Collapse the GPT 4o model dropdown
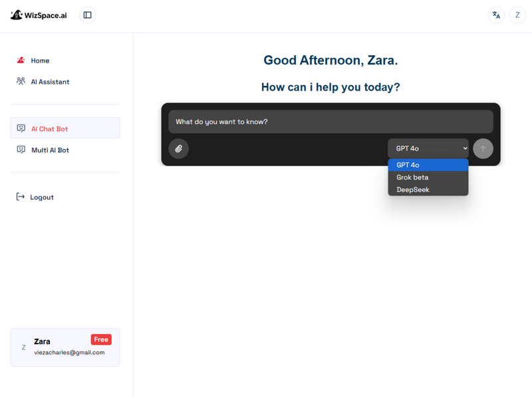The image size is (532, 398). (x=428, y=148)
